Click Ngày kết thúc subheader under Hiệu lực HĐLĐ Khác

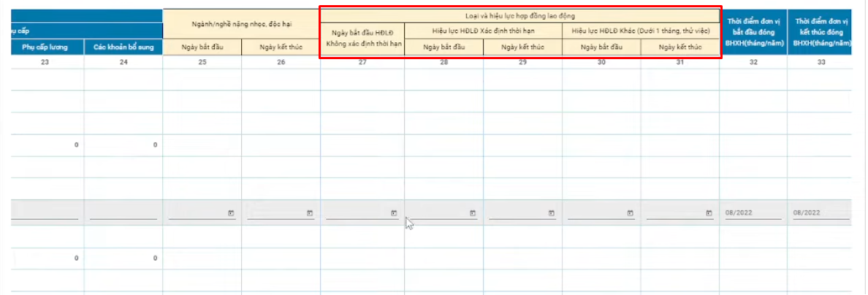[x=680, y=47]
